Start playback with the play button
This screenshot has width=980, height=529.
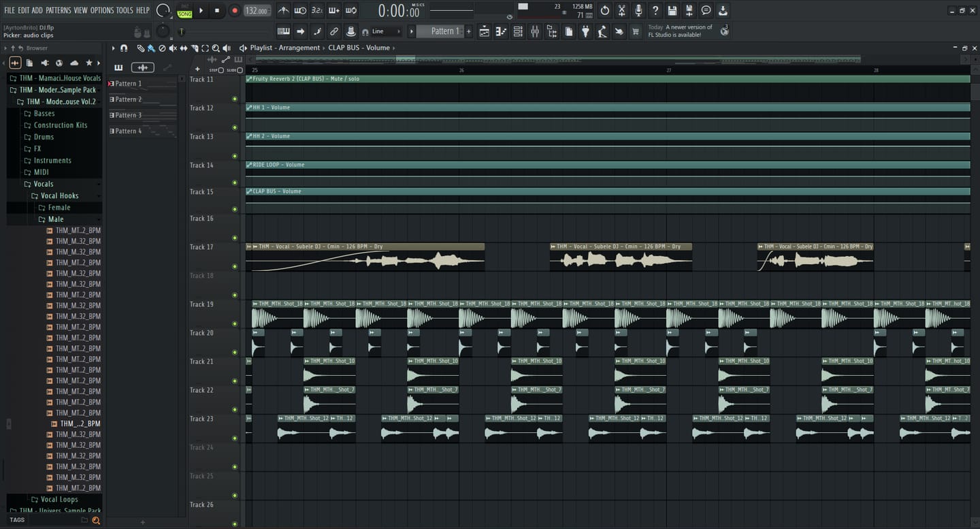click(201, 11)
